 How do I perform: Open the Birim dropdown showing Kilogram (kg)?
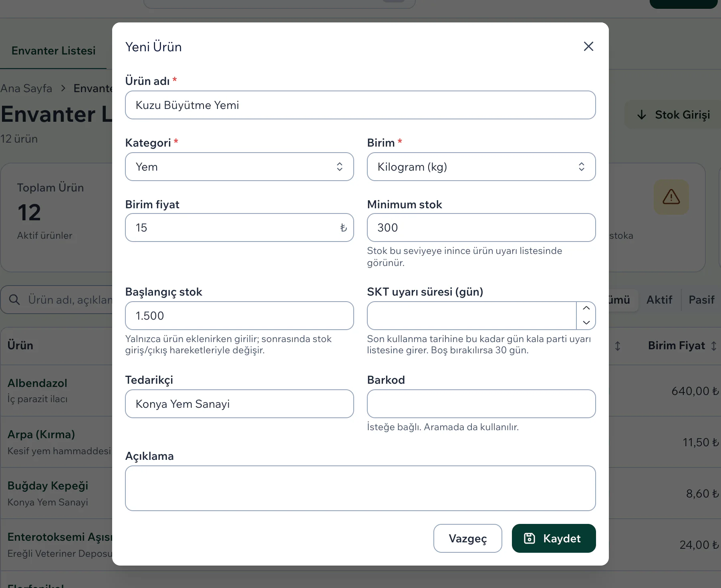[481, 167]
